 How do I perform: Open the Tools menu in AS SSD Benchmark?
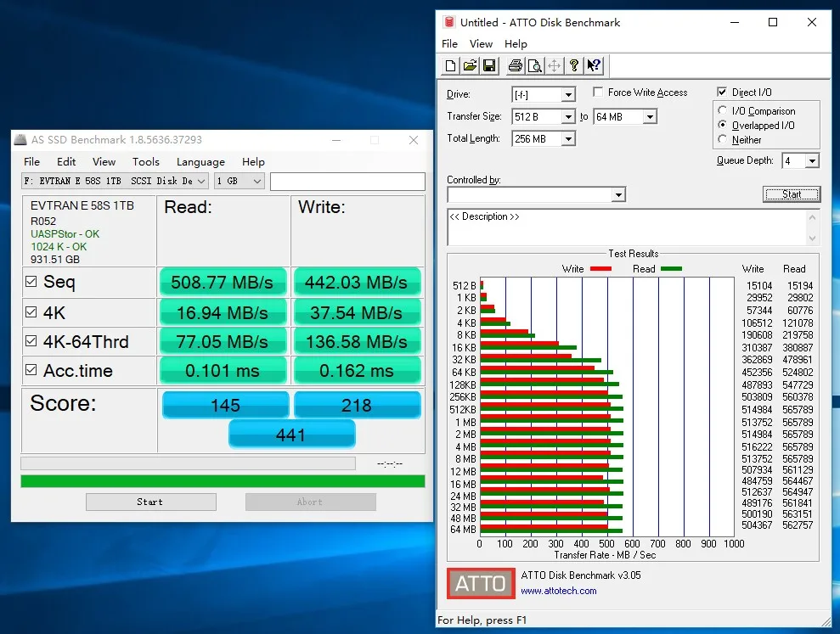(x=146, y=162)
